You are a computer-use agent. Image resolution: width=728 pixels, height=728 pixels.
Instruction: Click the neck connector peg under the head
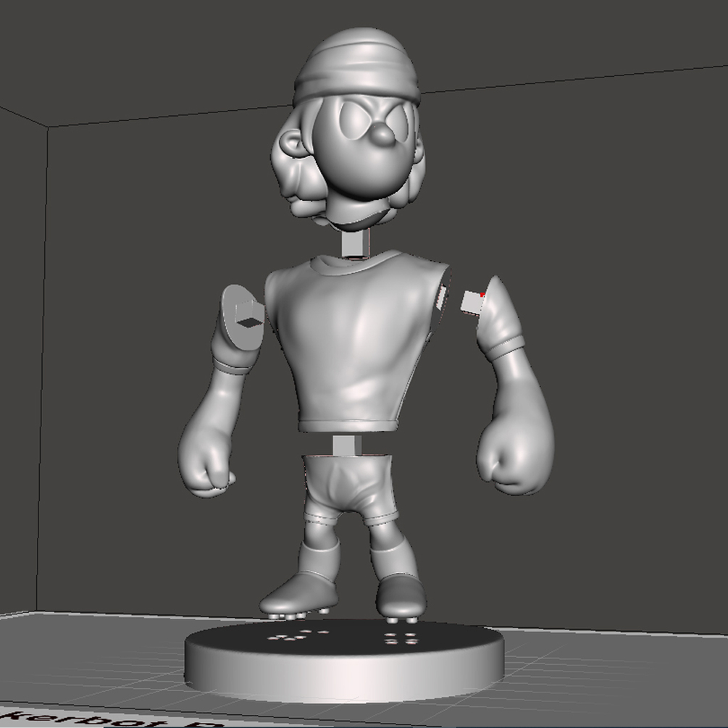356,245
